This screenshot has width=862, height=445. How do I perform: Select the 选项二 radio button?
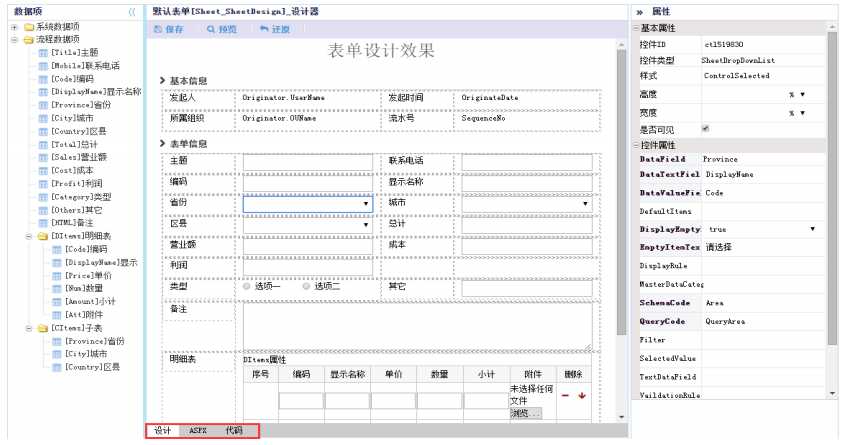coord(306,287)
